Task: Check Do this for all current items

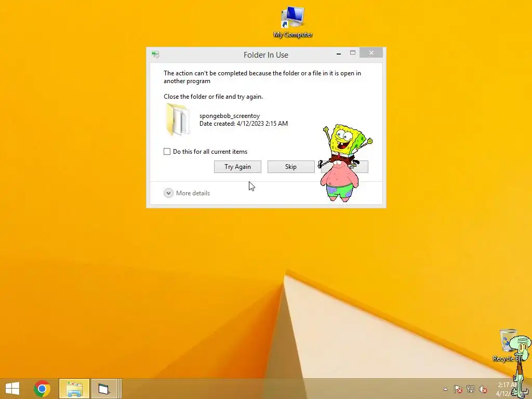Action: (x=167, y=151)
